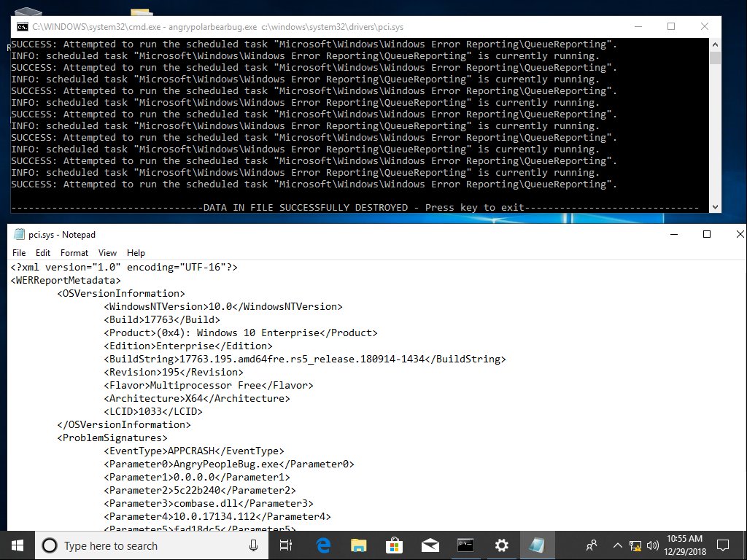Open the Notepad File menu
This screenshot has width=747, height=560.
tap(19, 253)
